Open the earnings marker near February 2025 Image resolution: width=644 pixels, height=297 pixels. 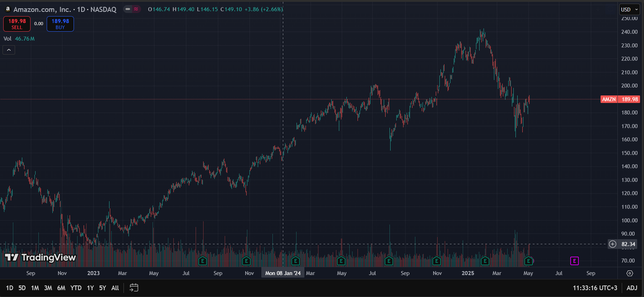(485, 261)
